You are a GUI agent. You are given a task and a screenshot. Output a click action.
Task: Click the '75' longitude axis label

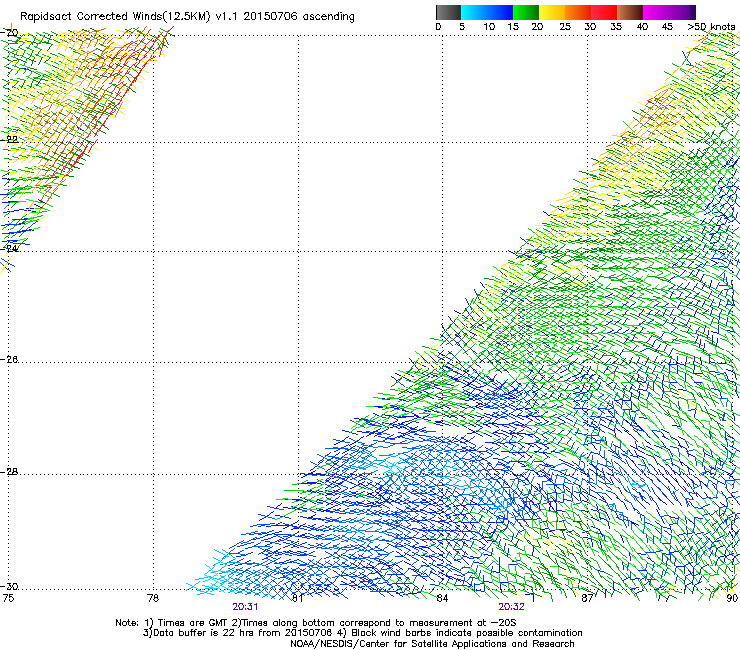pos(8,598)
